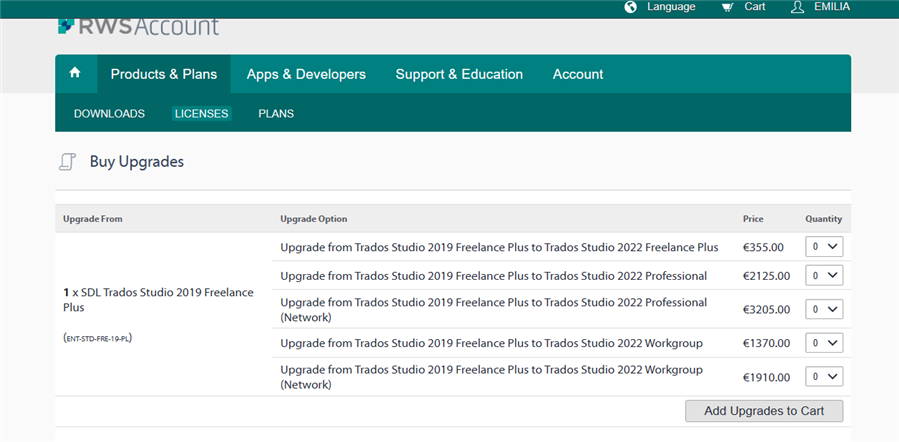Click the €355.00 price

pos(763,248)
